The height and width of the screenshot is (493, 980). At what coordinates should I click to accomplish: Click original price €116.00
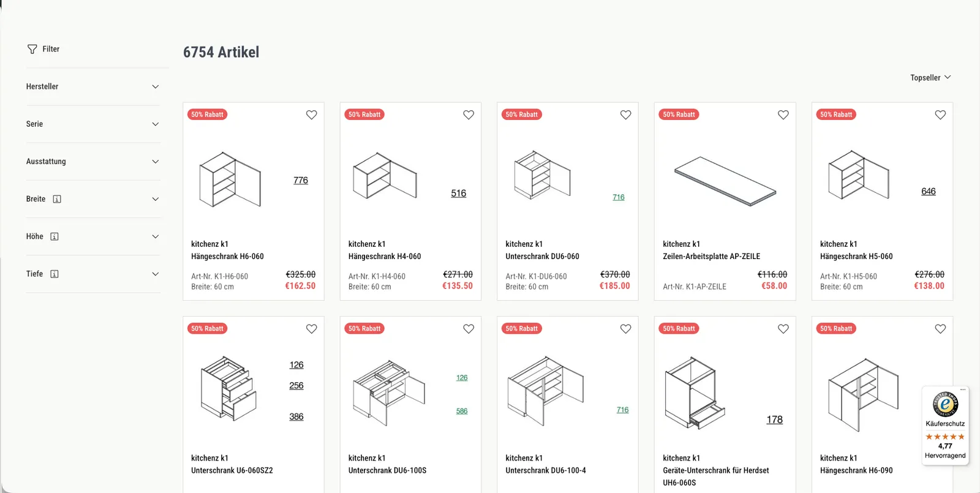[772, 274]
